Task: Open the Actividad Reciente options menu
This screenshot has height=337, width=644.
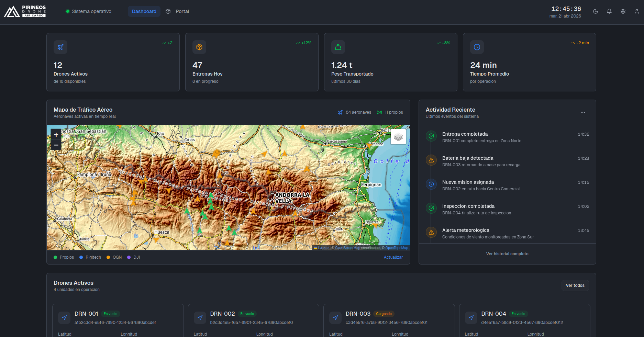Action: click(583, 112)
